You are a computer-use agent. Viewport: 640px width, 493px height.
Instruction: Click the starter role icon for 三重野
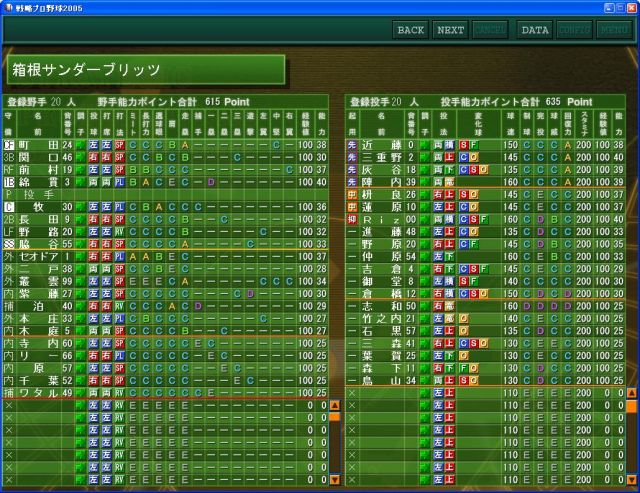pos(352,158)
